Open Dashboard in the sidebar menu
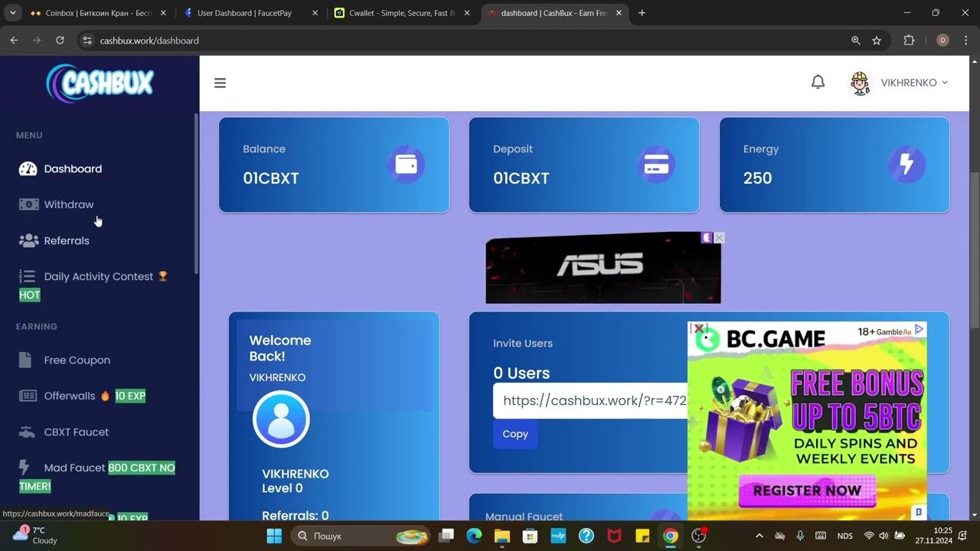Image resolution: width=980 pixels, height=551 pixels. [73, 168]
